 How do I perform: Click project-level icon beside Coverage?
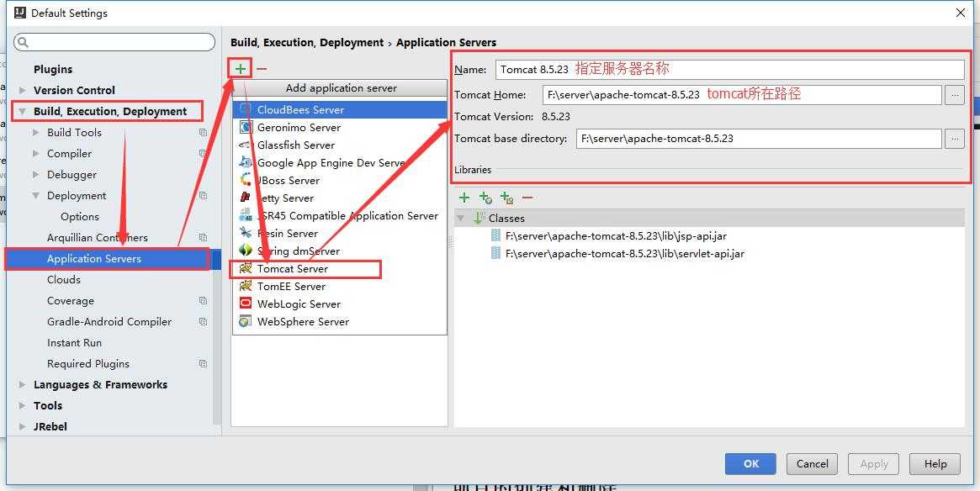point(203,300)
